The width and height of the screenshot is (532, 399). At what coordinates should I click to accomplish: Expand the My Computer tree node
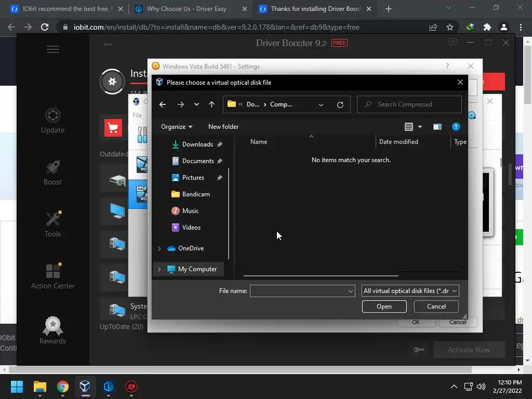point(159,269)
